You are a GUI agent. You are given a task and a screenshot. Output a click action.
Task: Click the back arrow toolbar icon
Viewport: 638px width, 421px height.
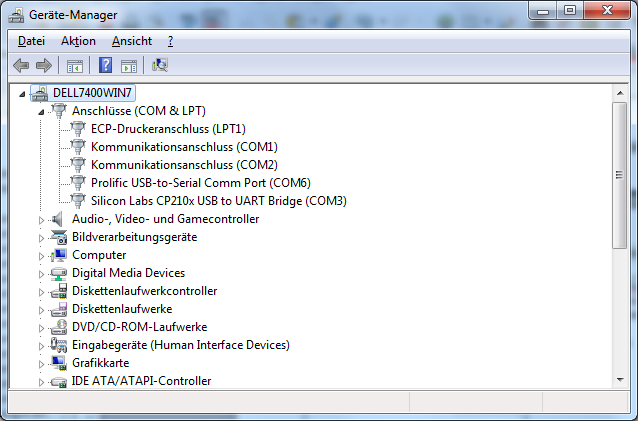[x=21, y=65]
